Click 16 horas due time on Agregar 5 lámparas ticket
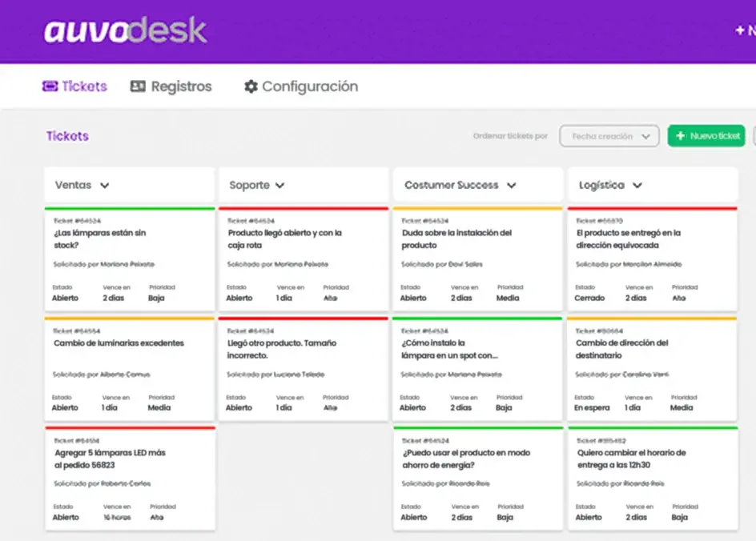The width and height of the screenshot is (756, 541). (x=117, y=518)
